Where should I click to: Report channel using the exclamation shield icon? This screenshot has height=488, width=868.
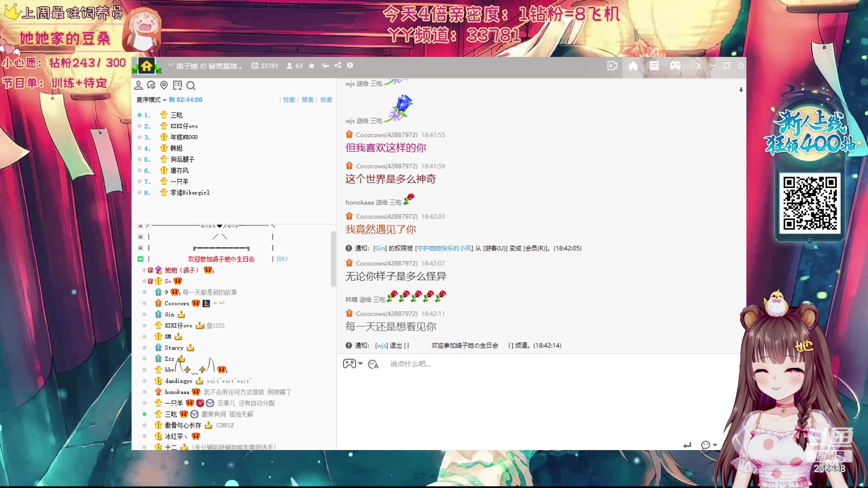pos(350,66)
